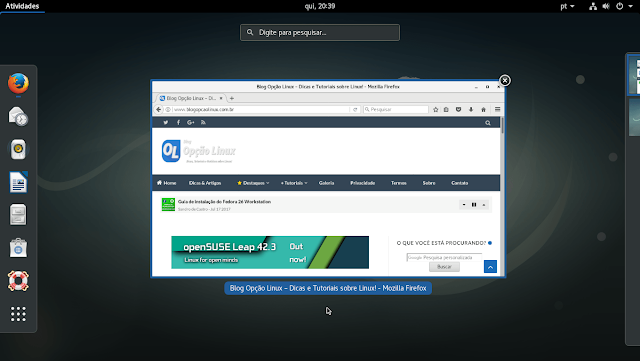The width and height of the screenshot is (640, 361).
Task: Show the previous news ticker item
Action: click(484, 205)
